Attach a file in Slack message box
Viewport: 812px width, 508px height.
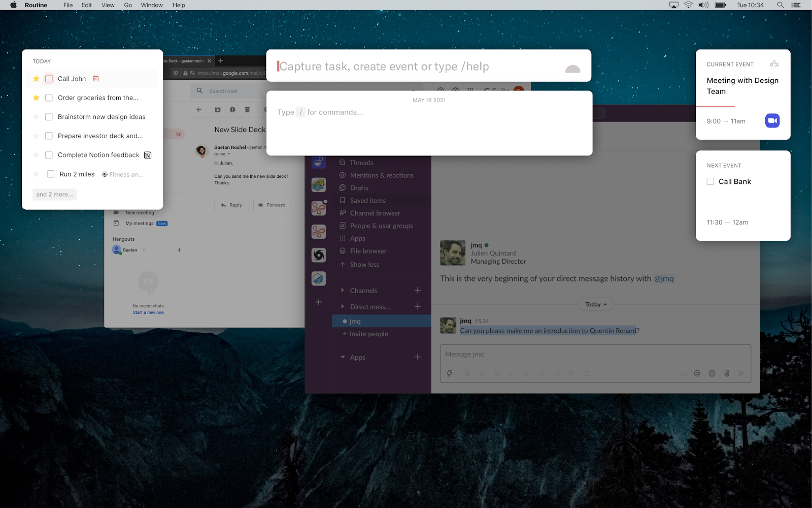point(727,373)
